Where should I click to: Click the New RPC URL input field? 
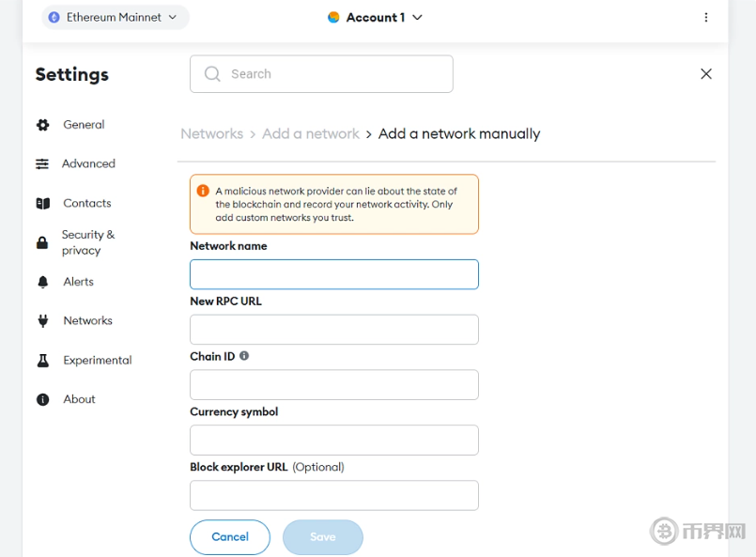pyautogui.click(x=333, y=330)
